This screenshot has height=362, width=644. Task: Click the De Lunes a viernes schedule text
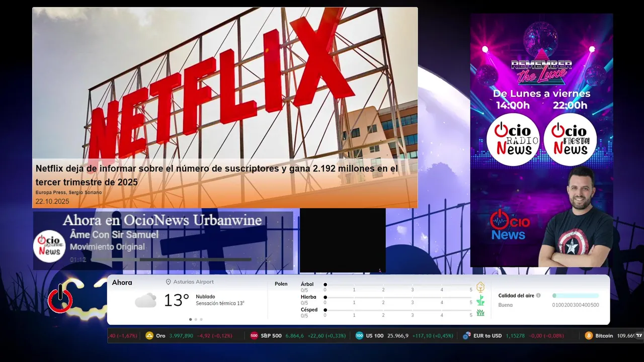tap(542, 94)
